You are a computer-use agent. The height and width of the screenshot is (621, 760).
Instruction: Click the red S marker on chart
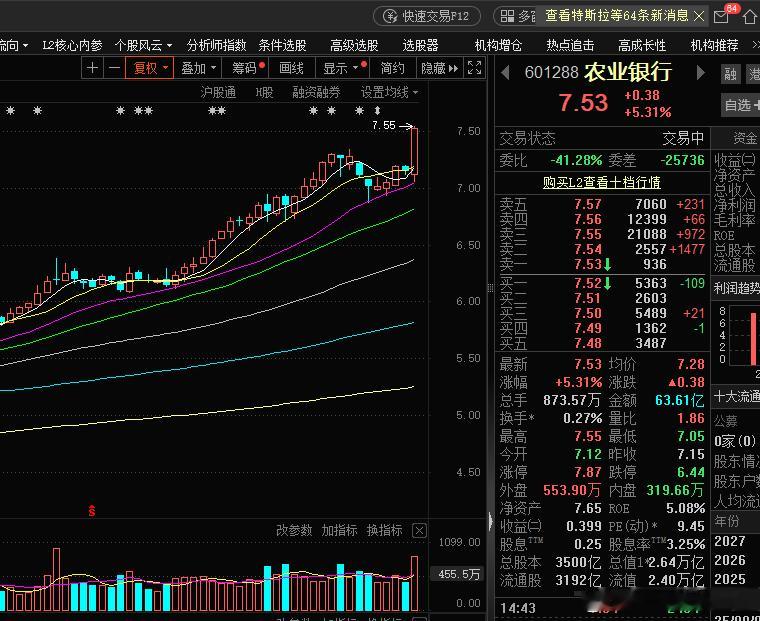tap(92, 510)
